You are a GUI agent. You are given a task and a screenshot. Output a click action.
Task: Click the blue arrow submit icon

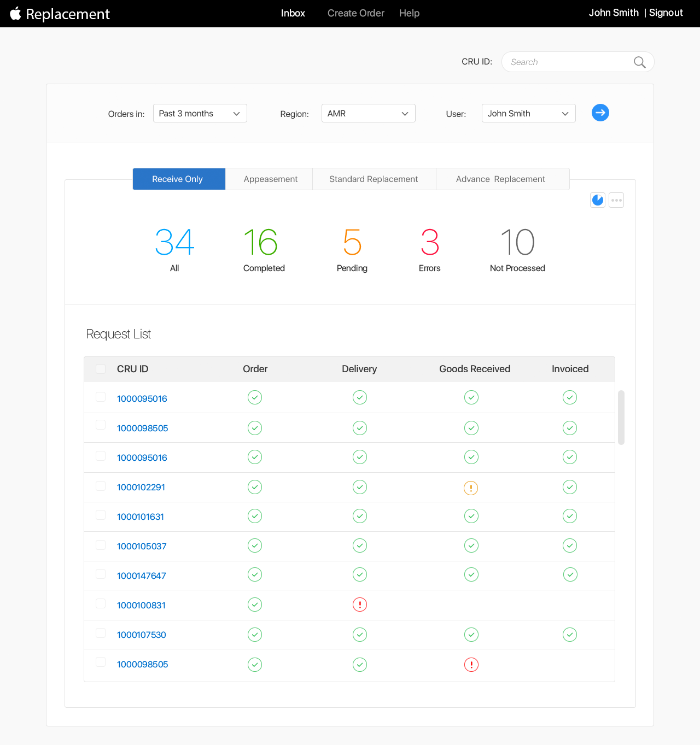point(600,113)
